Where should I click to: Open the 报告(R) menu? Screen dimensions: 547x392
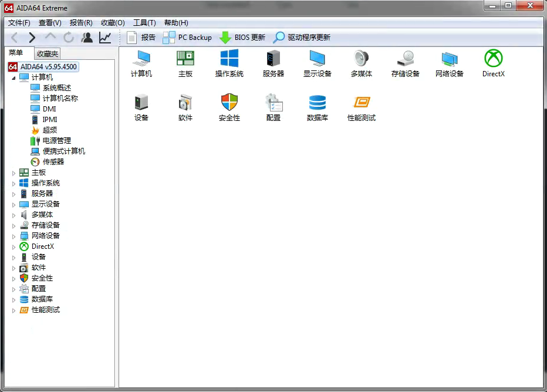[x=80, y=23]
